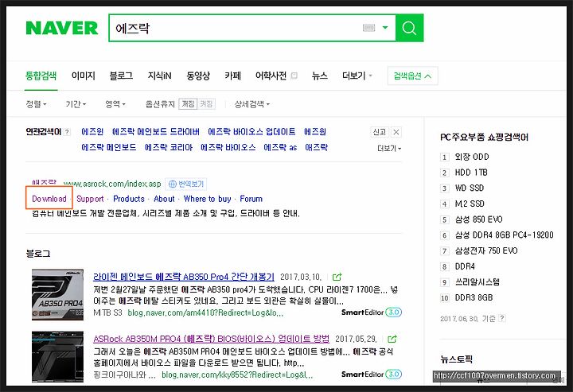Select shopping keyword WD SSD
This screenshot has height=392, width=573.
tap(470, 188)
